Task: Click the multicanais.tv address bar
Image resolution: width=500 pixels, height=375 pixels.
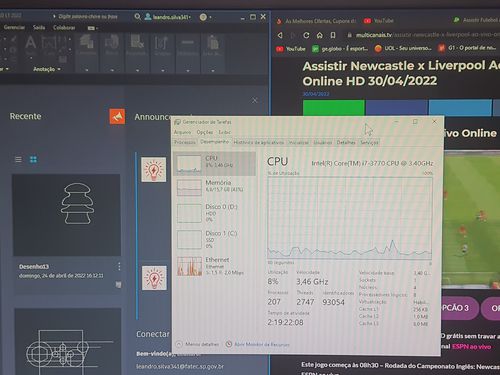Action: (422, 35)
